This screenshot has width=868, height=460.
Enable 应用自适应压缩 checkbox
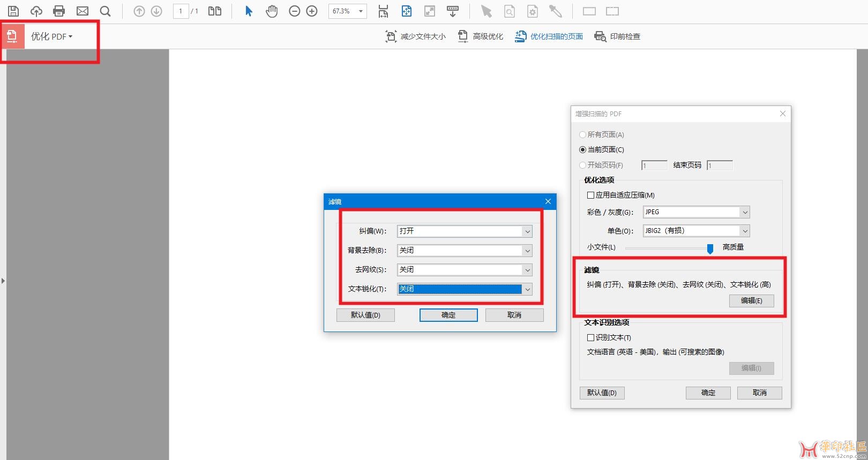click(590, 195)
